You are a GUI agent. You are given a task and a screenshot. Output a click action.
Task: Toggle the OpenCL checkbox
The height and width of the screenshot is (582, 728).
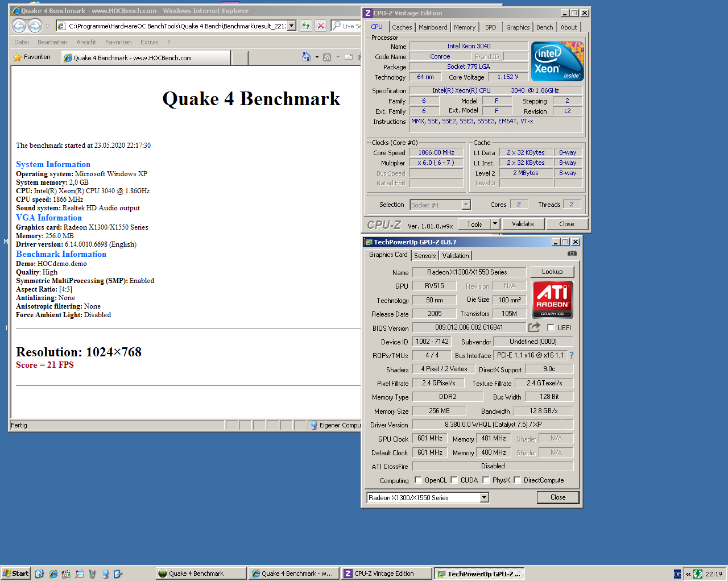(x=418, y=480)
